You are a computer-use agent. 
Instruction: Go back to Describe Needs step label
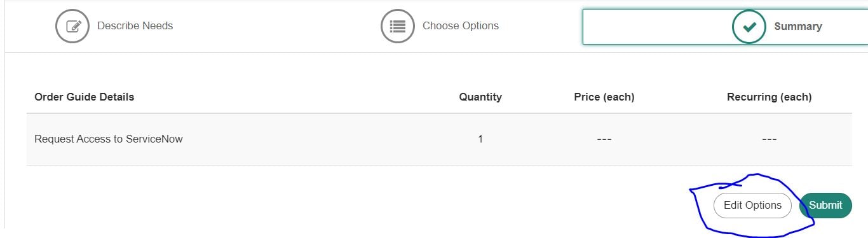point(135,26)
